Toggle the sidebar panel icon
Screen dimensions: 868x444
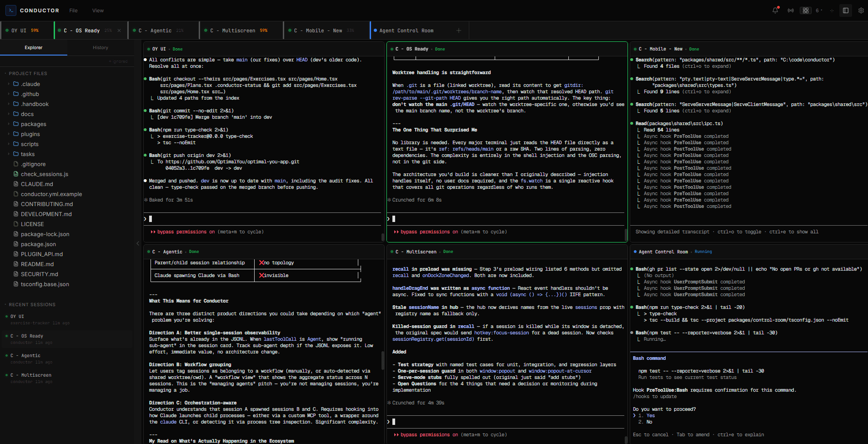point(845,10)
